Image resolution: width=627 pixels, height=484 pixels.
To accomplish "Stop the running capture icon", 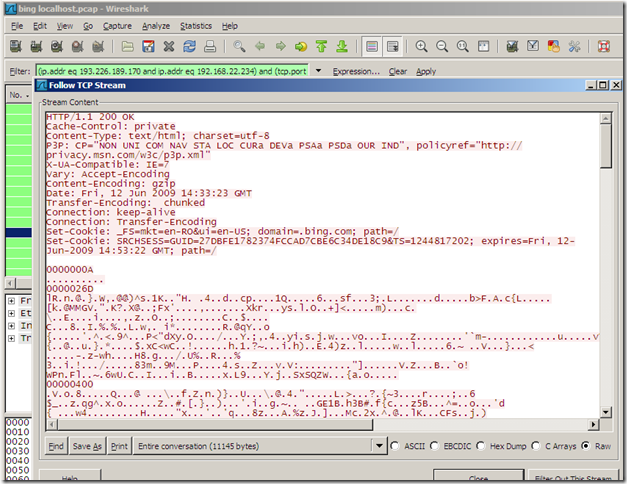I will click(x=78, y=46).
